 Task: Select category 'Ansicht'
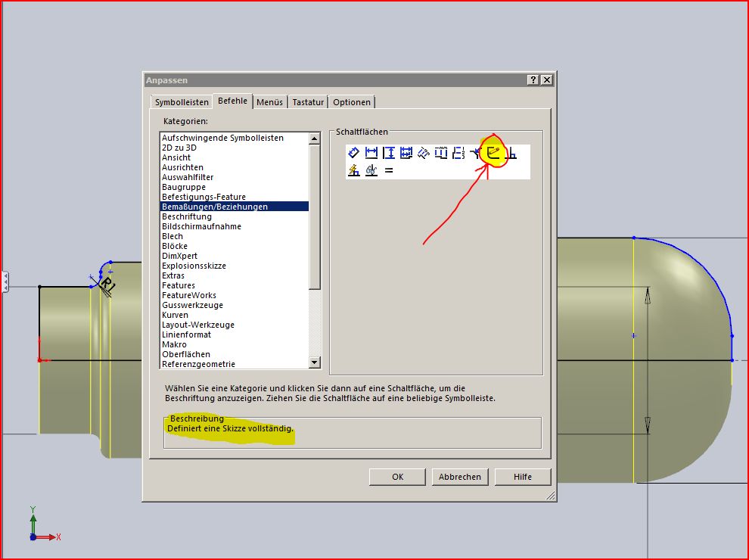coord(234,157)
